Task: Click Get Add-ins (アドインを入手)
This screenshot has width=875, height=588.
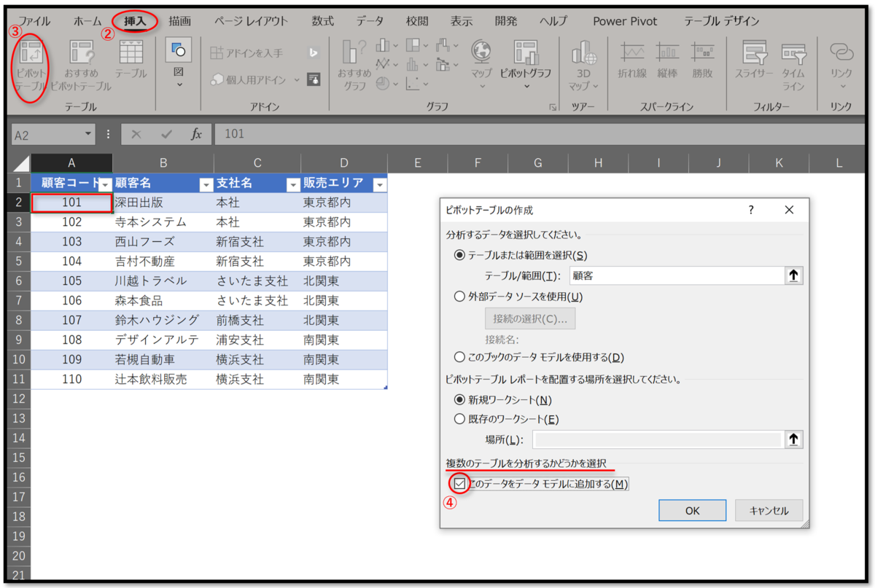Action: pyautogui.click(x=246, y=52)
